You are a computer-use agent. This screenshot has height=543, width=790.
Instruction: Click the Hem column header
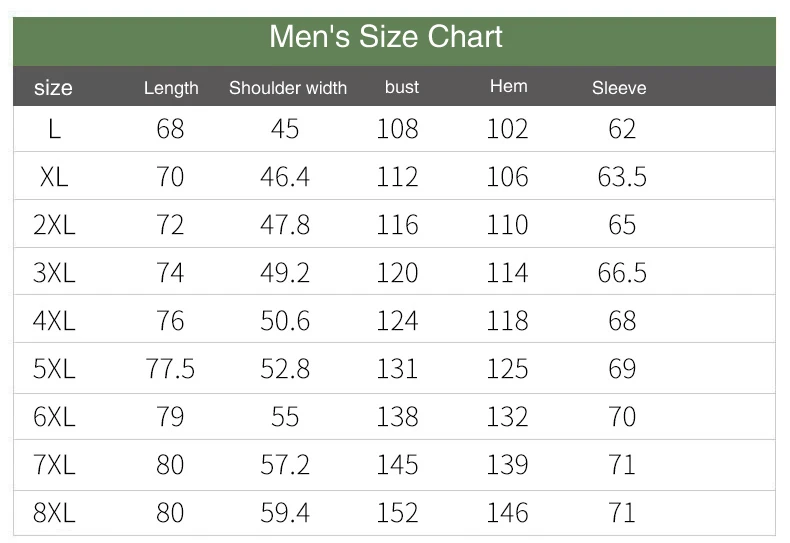tap(508, 86)
